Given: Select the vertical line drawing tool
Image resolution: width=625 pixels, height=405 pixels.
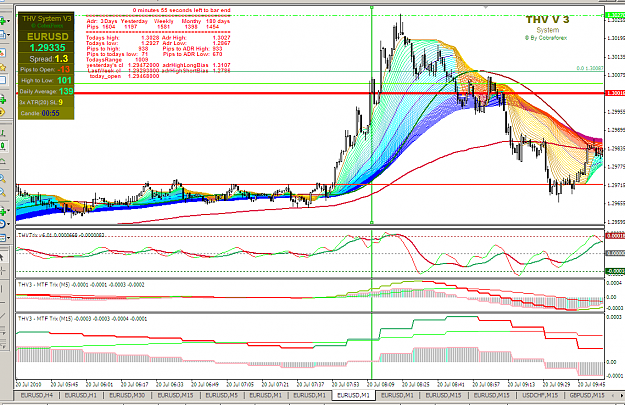Looking at the screenshot, I should pos(2,288).
